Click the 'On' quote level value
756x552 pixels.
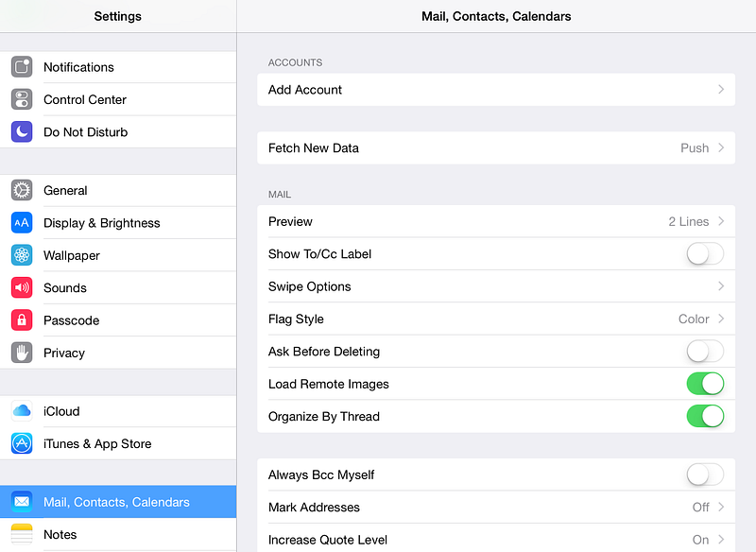700,540
